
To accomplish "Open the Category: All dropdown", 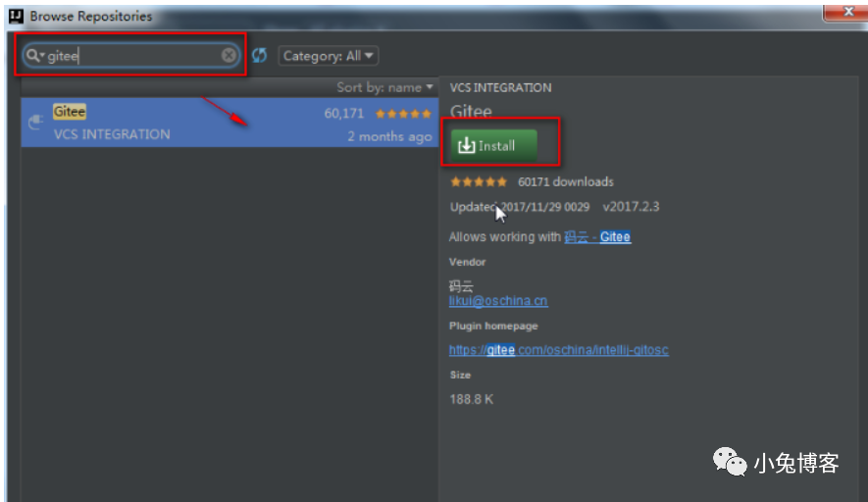I will (329, 56).
